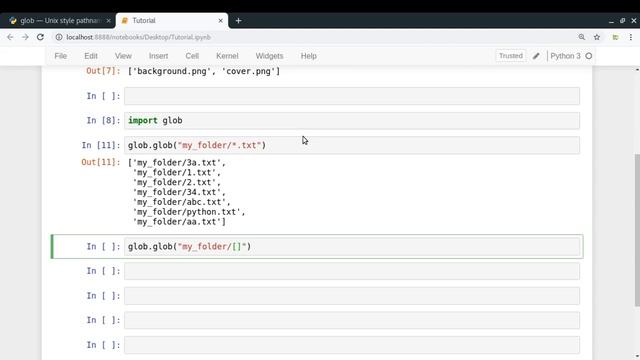The image size is (640, 360).
Task: Click output text 'my_folder/aa.txt'
Action: [x=177, y=222]
